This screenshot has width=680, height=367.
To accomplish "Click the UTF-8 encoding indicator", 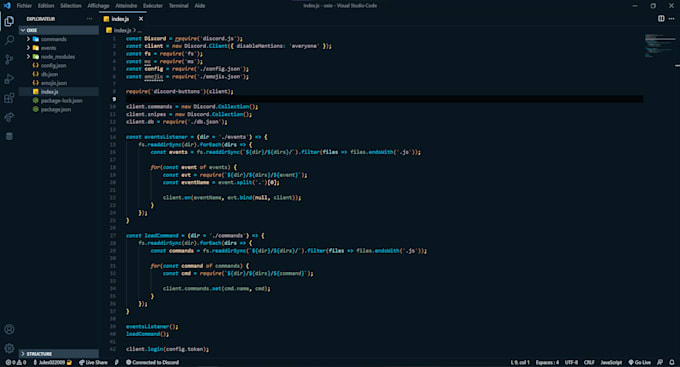I will pyautogui.click(x=571, y=362).
